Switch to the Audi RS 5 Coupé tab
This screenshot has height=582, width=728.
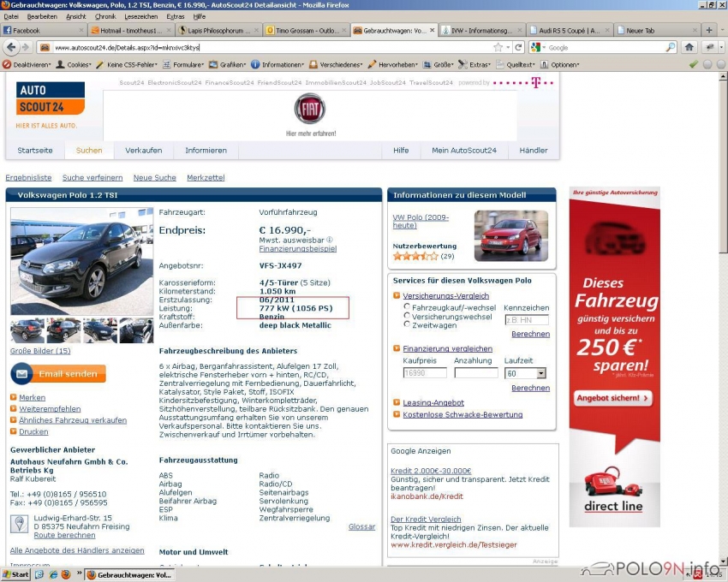(x=570, y=30)
